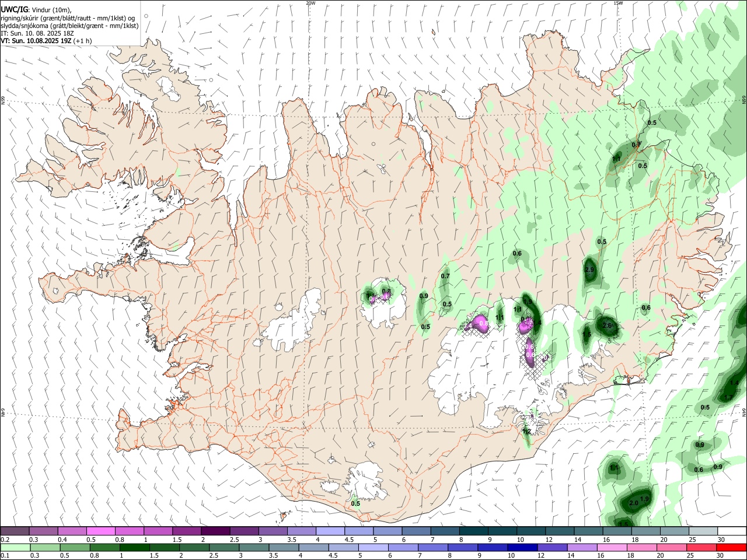Select the upper legend swatch starting at 8
This screenshot has height=560, width=747.
click(x=473, y=531)
